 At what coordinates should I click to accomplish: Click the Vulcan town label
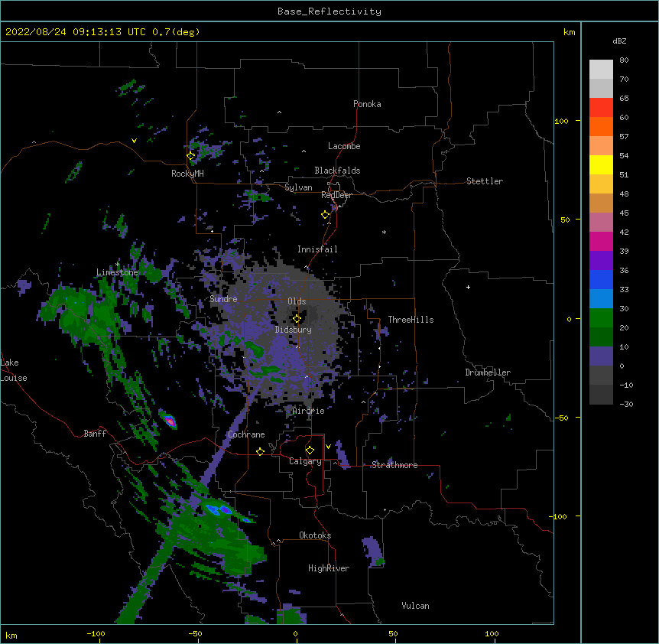coord(415,606)
